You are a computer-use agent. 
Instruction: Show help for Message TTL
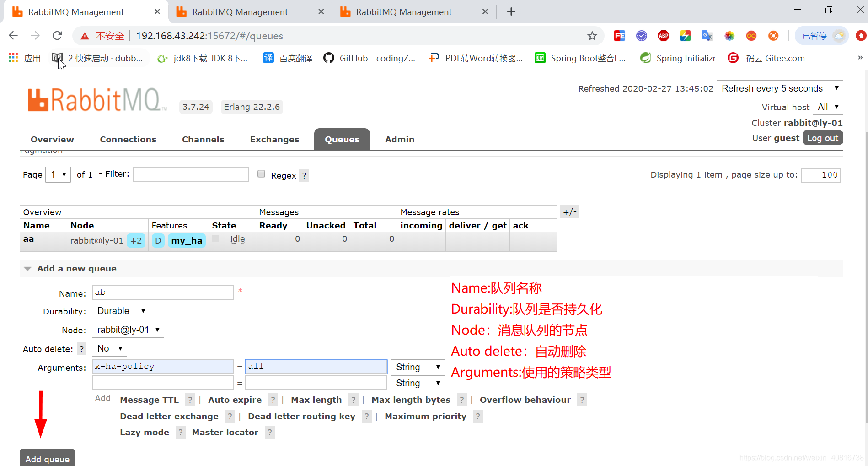pyautogui.click(x=190, y=400)
